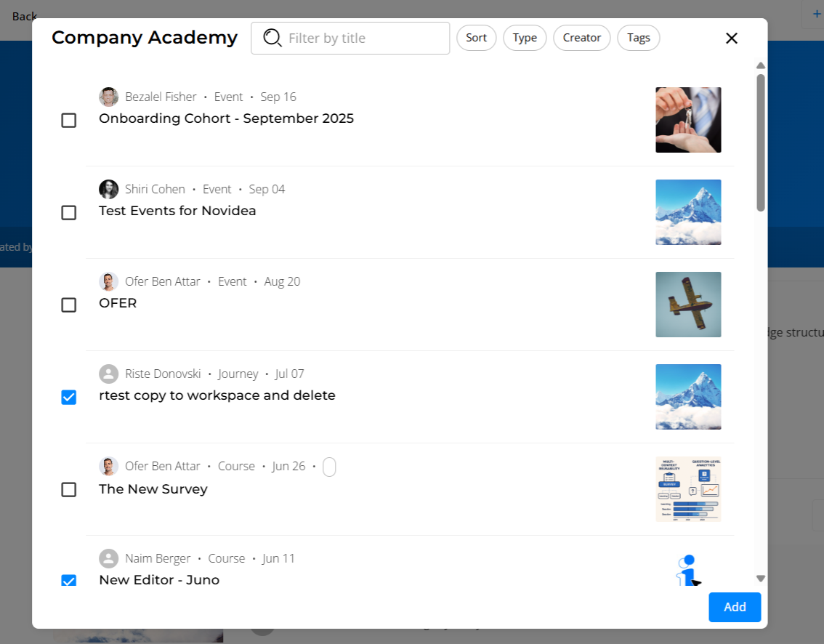Focus the Filter by title field

pyautogui.click(x=363, y=38)
